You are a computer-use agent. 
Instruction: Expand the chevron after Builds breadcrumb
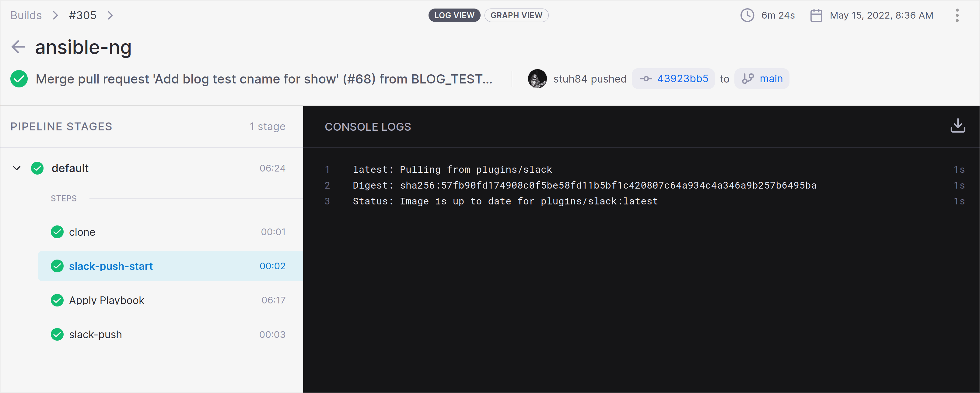tap(55, 15)
